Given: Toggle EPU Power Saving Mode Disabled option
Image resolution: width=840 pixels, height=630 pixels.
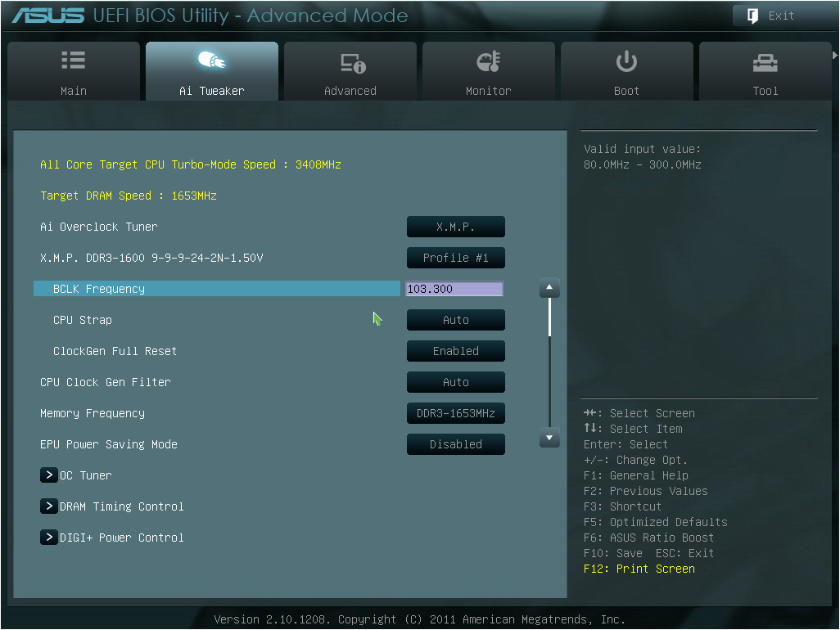Looking at the screenshot, I should pyautogui.click(x=456, y=443).
